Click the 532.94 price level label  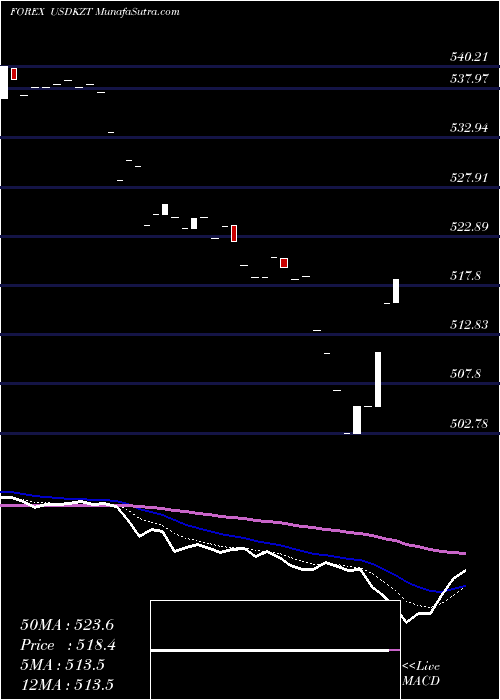pos(469,128)
